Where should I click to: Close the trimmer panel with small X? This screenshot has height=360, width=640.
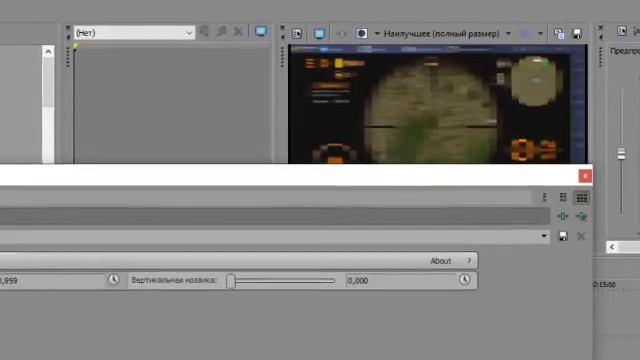(68, 28)
